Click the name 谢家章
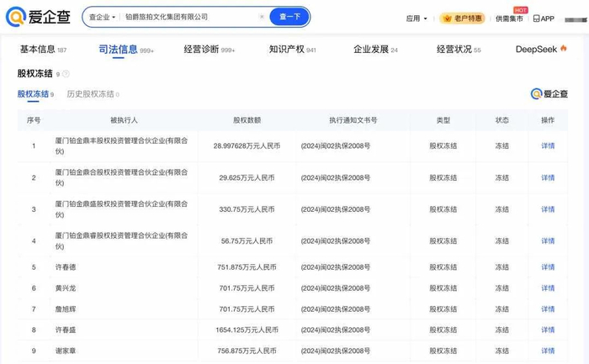The height and width of the screenshot is (364, 589). 66,351
